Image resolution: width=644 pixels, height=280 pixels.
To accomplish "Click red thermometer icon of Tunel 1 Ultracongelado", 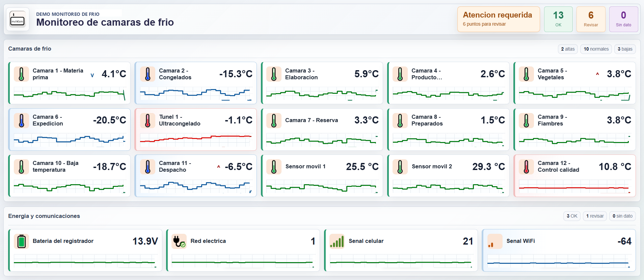I will tap(147, 120).
